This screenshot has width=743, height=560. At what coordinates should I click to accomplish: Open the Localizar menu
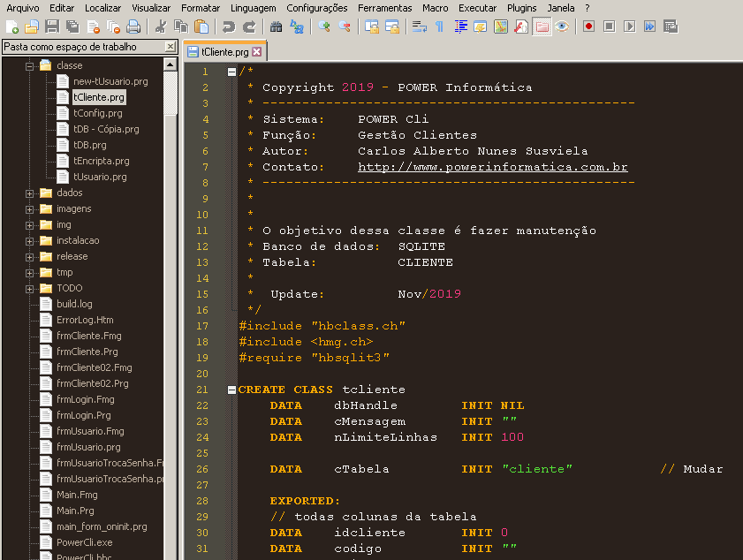pyautogui.click(x=102, y=8)
